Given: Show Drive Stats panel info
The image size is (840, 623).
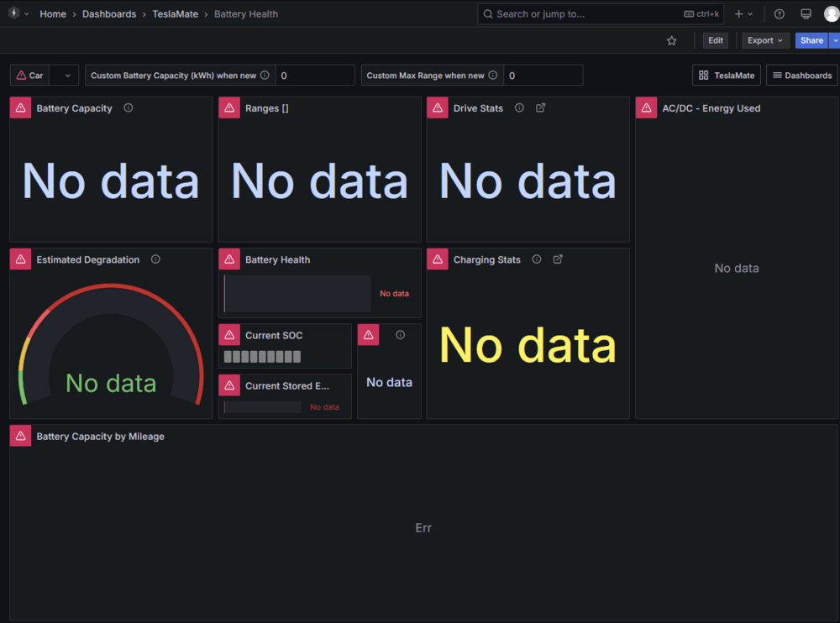Looking at the screenshot, I should click(519, 107).
